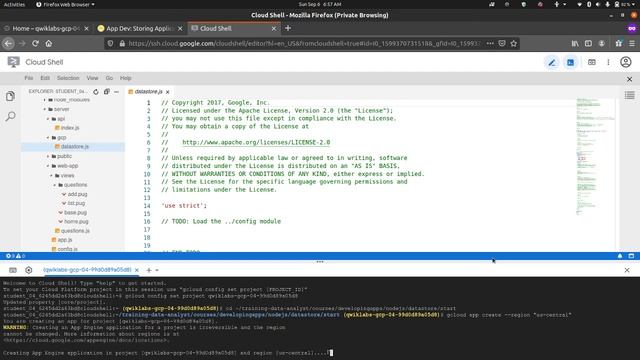Open the system volume and power menu

(x=607, y=4)
